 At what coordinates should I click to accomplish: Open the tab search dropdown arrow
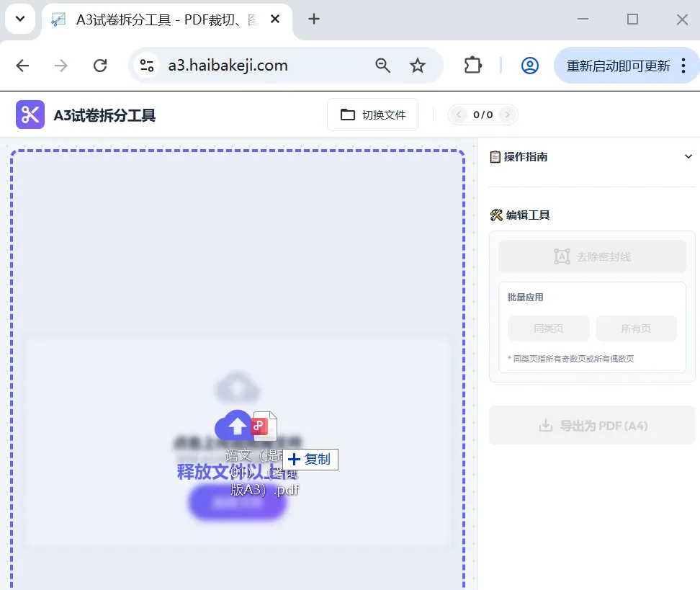point(20,19)
